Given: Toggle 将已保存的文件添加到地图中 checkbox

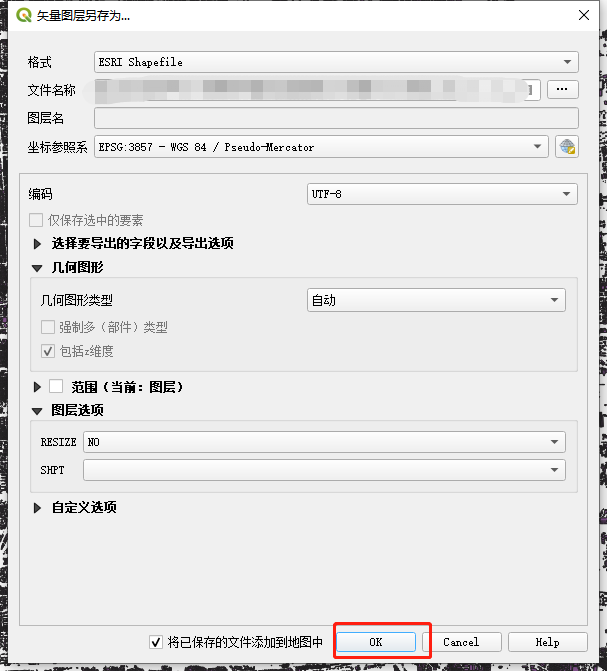Looking at the screenshot, I should [x=156, y=642].
